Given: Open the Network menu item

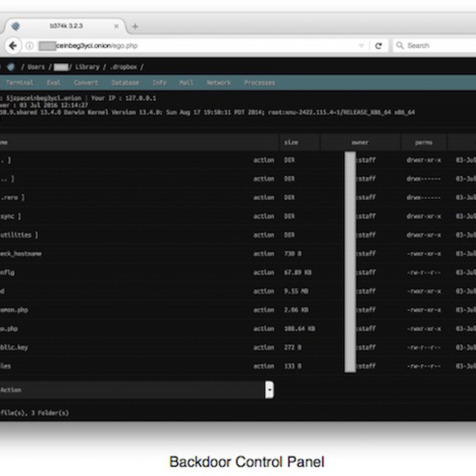Looking at the screenshot, I should (219, 83).
